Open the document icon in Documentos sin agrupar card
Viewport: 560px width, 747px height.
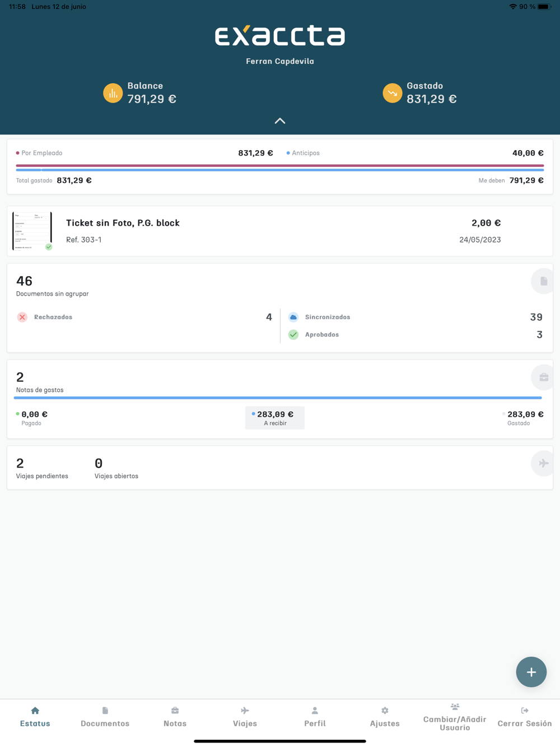click(x=543, y=281)
